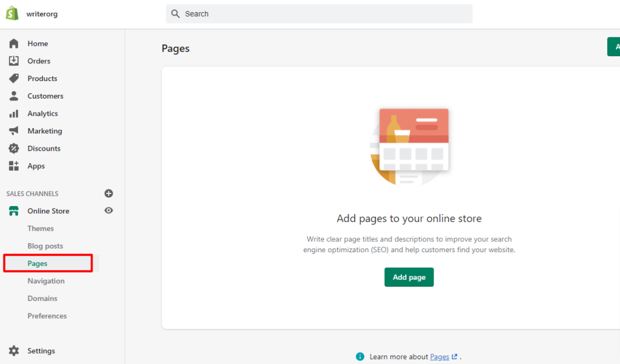Toggle Online Store visibility with the eye icon
This screenshot has width=620, height=364.
tap(108, 210)
